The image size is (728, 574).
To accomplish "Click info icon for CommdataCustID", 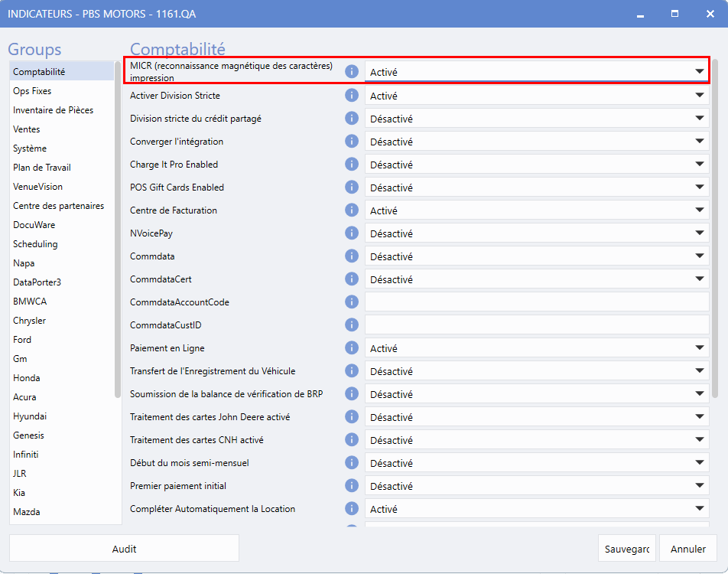I will coord(352,325).
